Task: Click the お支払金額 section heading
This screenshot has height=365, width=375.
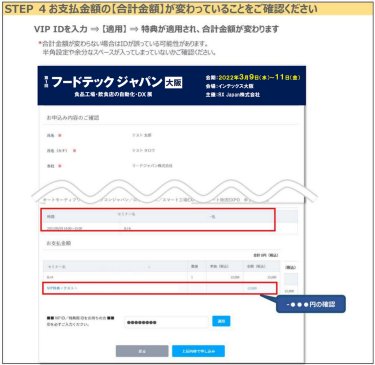Action: pyautogui.click(x=59, y=243)
